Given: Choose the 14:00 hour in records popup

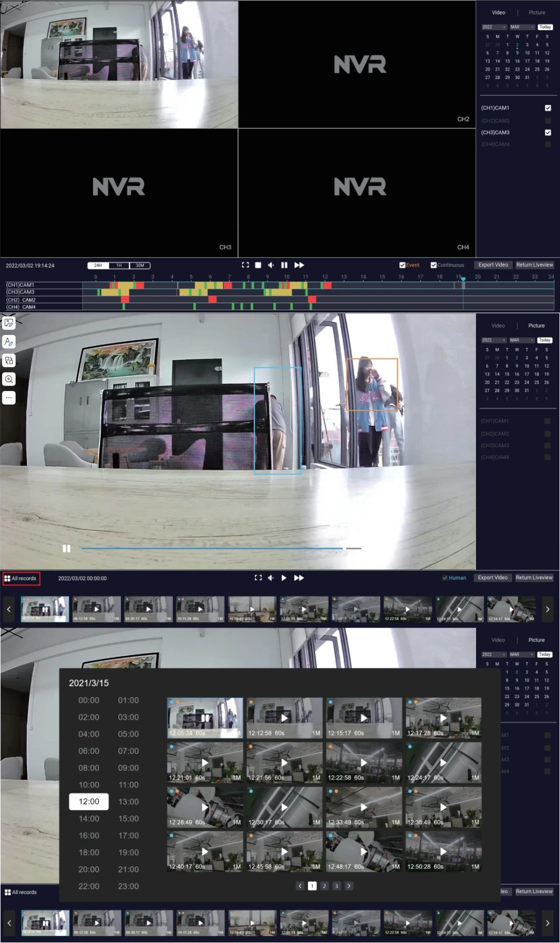Looking at the screenshot, I should (88, 819).
